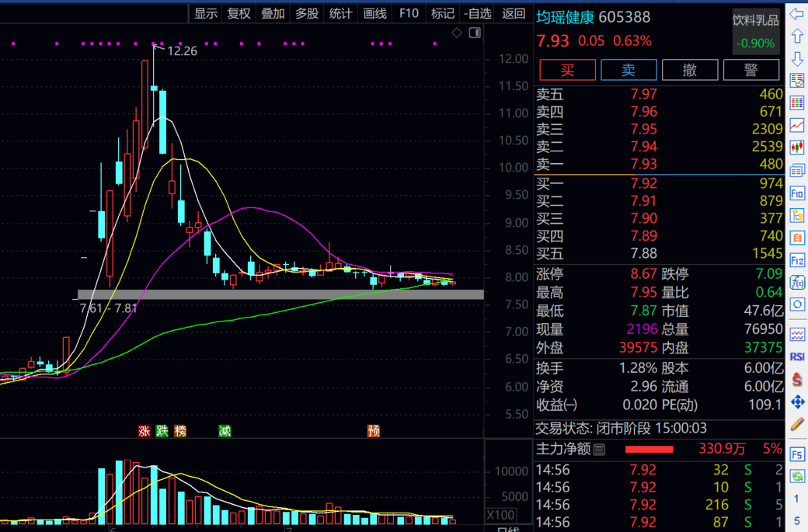Click the 5 period number in sidebar
This screenshot has width=808, height=532.
coord(796,520)
